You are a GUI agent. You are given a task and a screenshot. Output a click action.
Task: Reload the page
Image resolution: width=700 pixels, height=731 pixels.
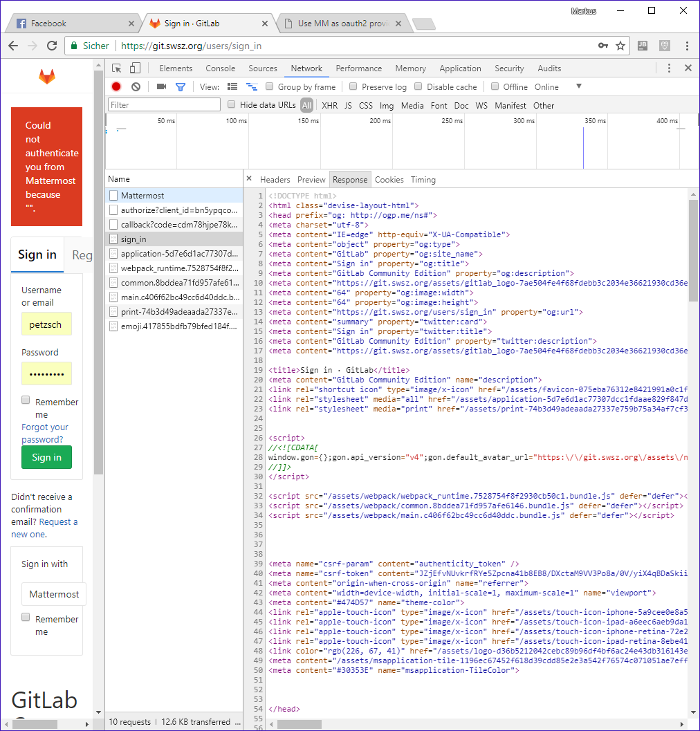(52, 46)
